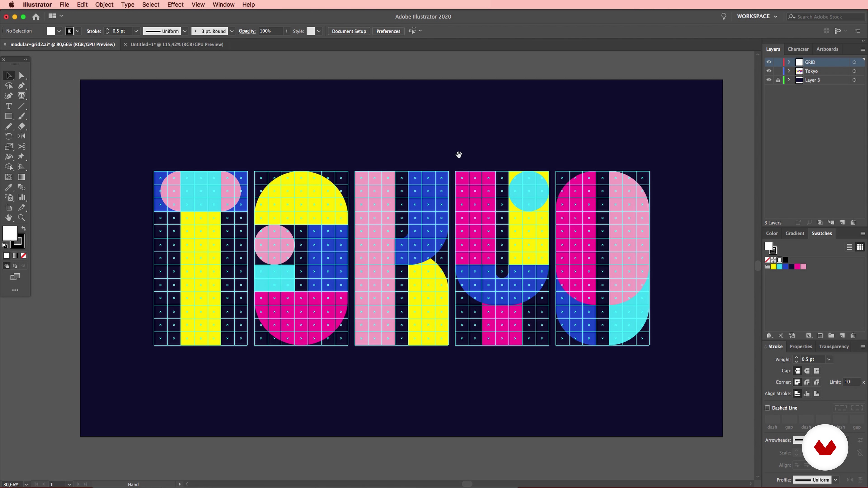Expand the Tokyo layer contents

point(789,71)
